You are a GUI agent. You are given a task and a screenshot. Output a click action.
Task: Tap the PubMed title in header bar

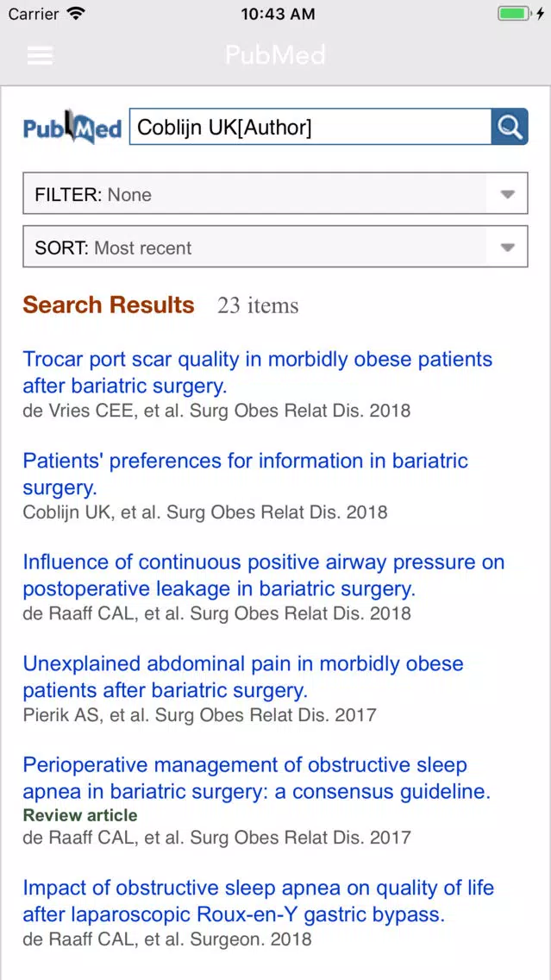pos(276,55)
